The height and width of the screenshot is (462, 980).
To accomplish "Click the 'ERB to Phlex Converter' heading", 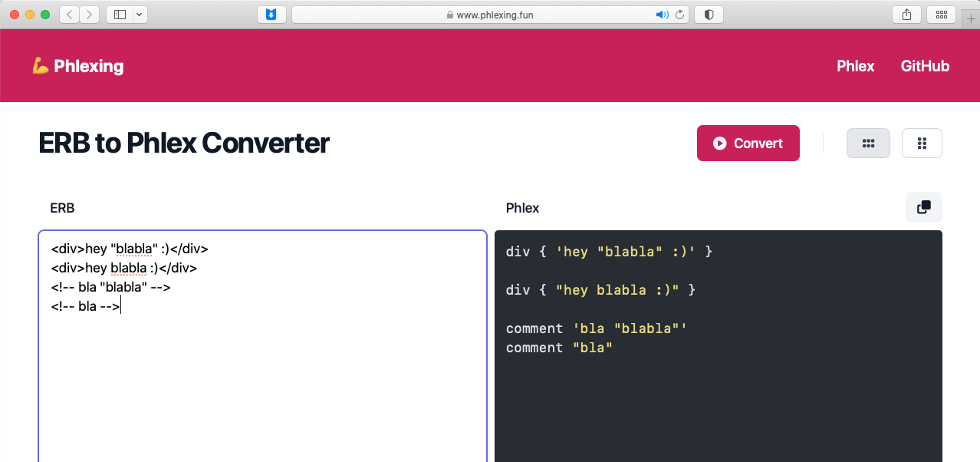I will tap(184, 143).
